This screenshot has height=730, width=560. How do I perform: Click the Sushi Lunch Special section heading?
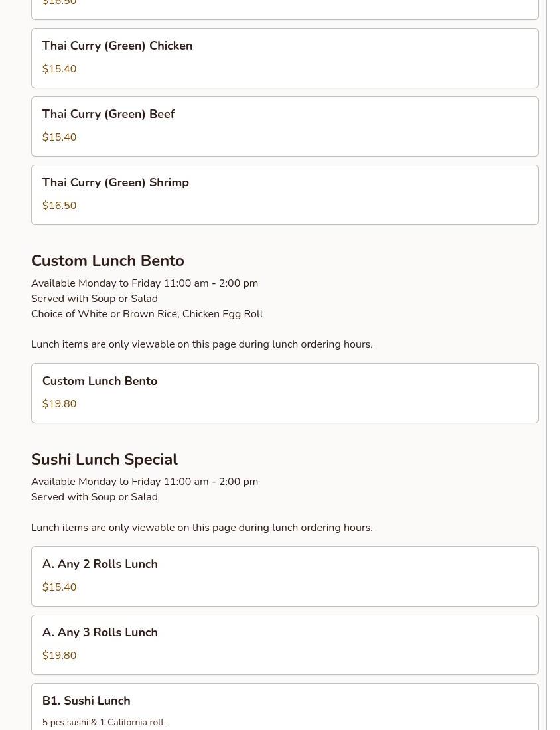pos(104,459)
